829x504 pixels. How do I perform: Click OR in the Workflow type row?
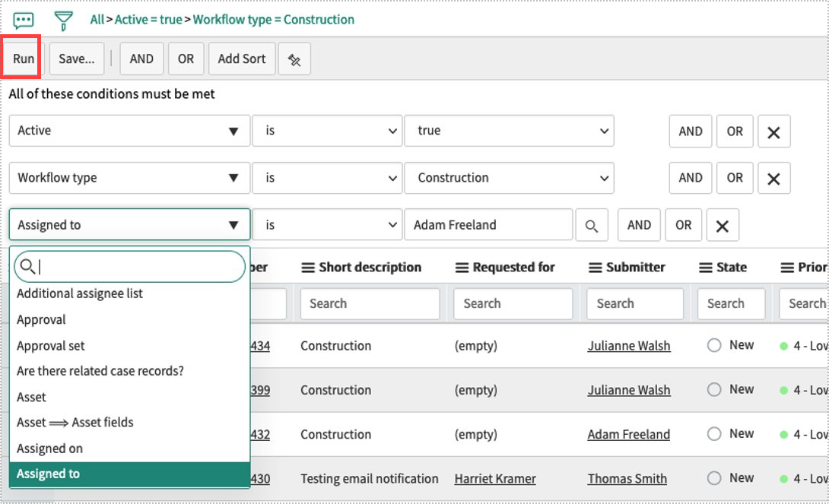[735, 178]
